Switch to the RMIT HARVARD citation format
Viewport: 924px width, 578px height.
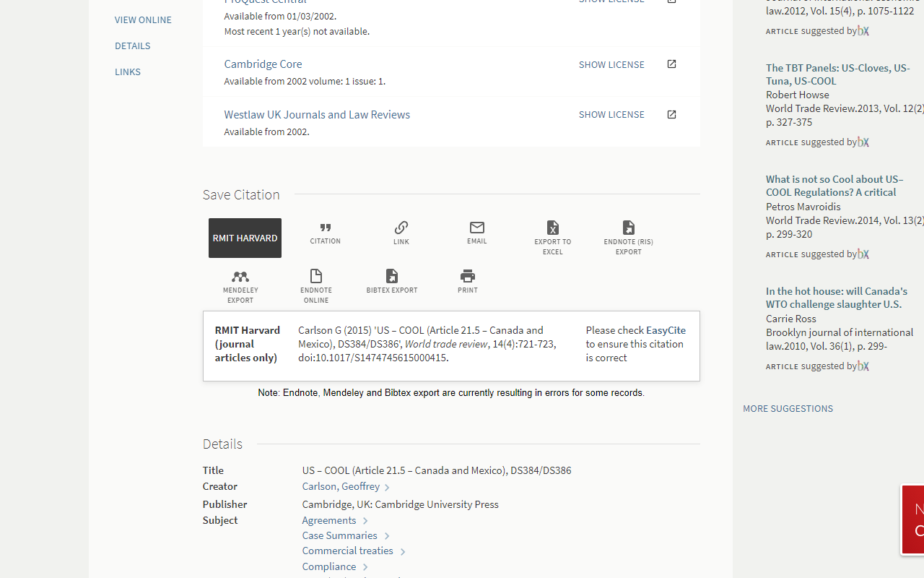click(245, 238)
